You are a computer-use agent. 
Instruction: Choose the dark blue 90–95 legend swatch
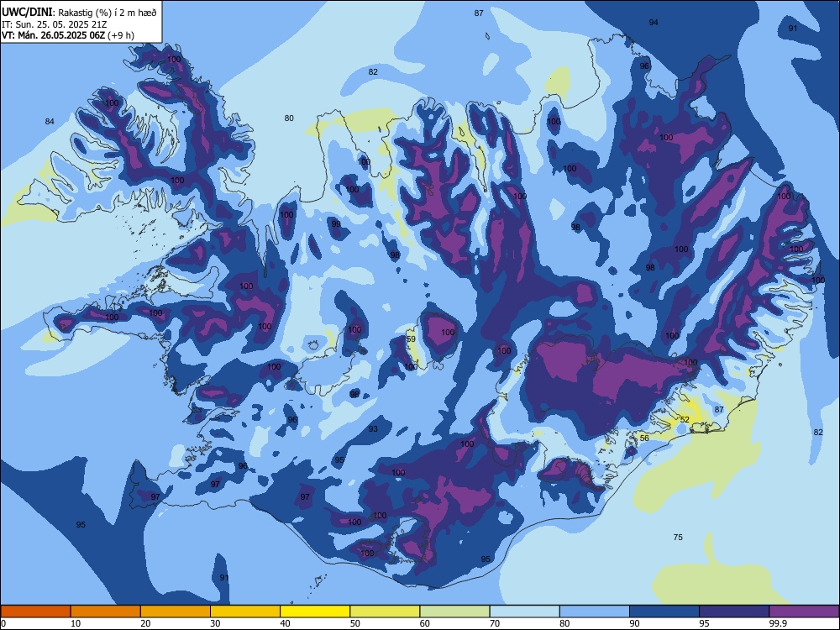(664, 612)
